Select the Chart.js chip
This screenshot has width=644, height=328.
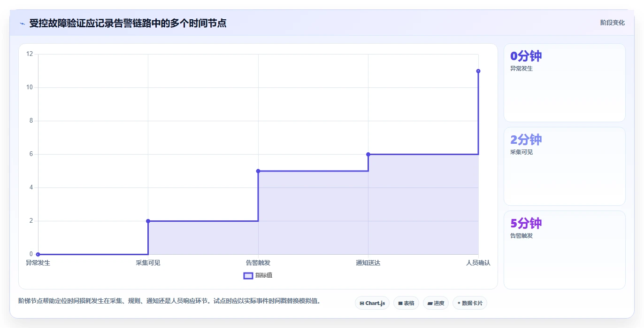pyautogui.click(x=372, y=303)
